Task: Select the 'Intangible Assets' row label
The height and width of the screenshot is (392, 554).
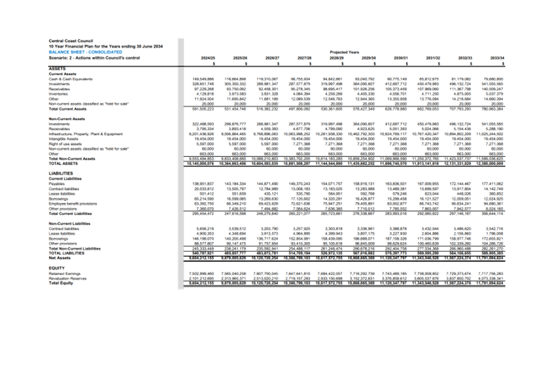Action: pos(63,139)
